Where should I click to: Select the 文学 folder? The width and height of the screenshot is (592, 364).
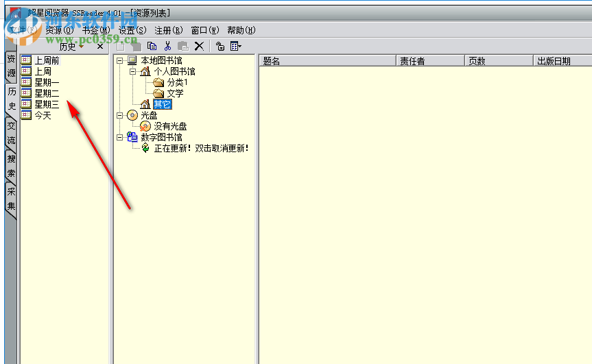click(x=175, y=93)
